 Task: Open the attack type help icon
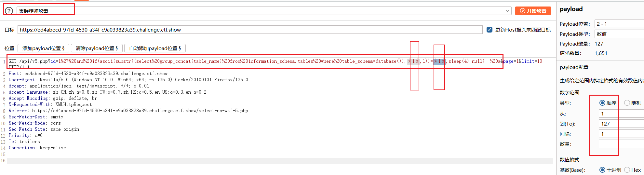click(x=9, y=11)
